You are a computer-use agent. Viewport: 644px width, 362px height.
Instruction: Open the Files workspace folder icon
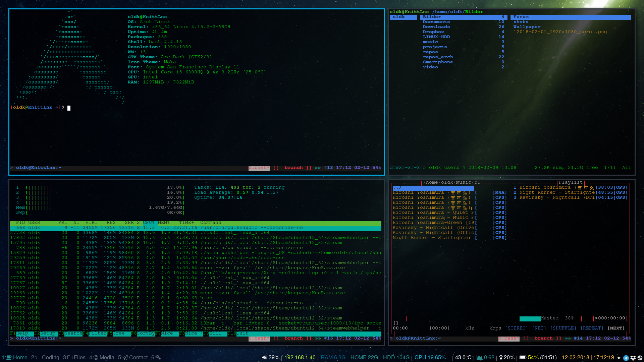(71, 358)
